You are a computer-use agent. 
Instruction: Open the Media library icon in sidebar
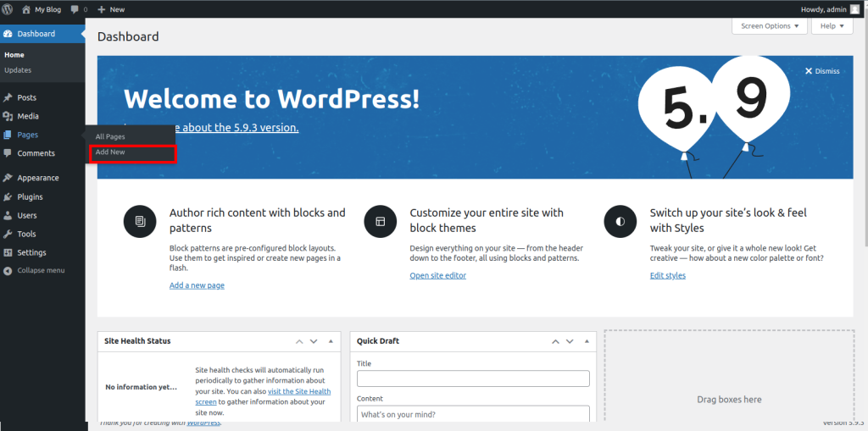tap(8, 117)
